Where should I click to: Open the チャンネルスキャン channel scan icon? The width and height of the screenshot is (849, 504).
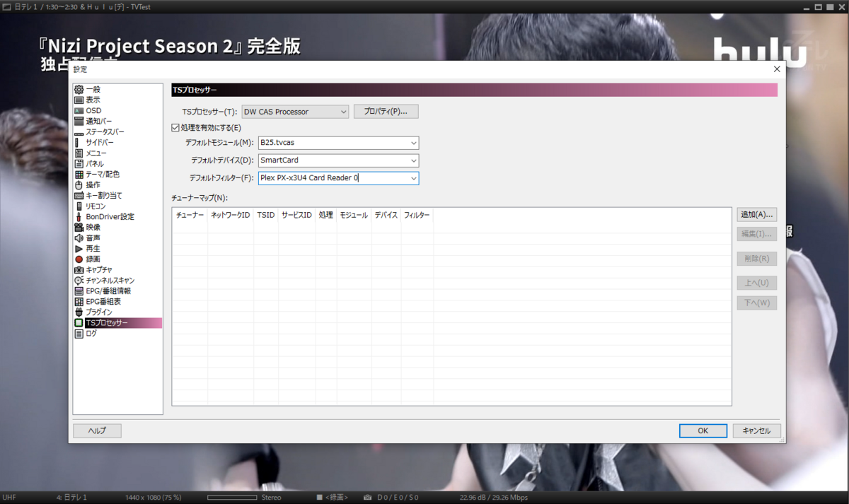(79, 281)
